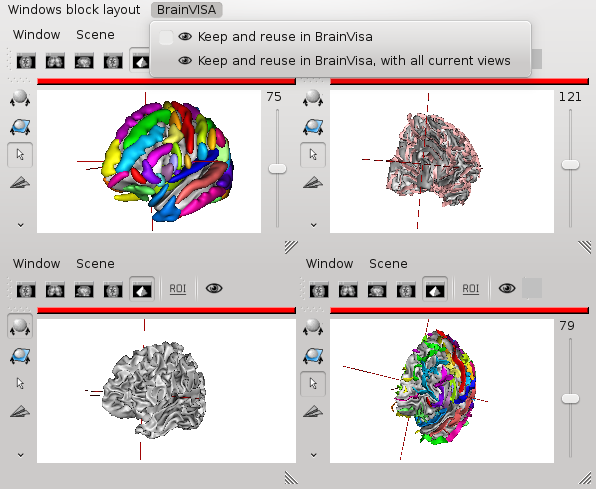Viewport: 596px width, 489px height.
Task: Select trackball 3D control beside slice 79 view
Action: [x=313, y=327]
